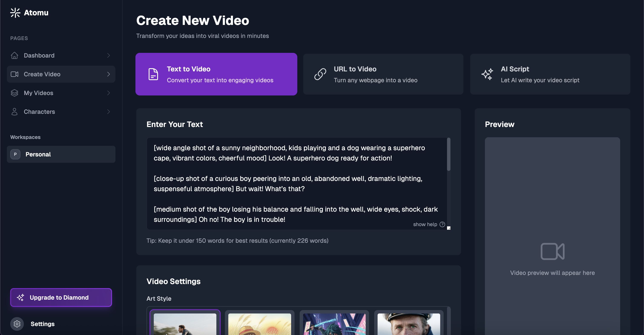This screenshot has height=335, width=644.
Task: Switch to URL to Video mode
Action: [x=383, y=74]
